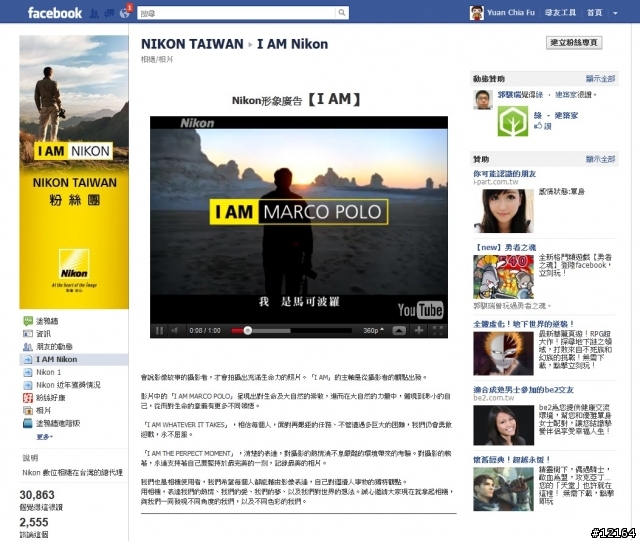Screen dimensions: 640x541
Task: Open 綠・建築家 sponsored link
Action: (556, 116)
